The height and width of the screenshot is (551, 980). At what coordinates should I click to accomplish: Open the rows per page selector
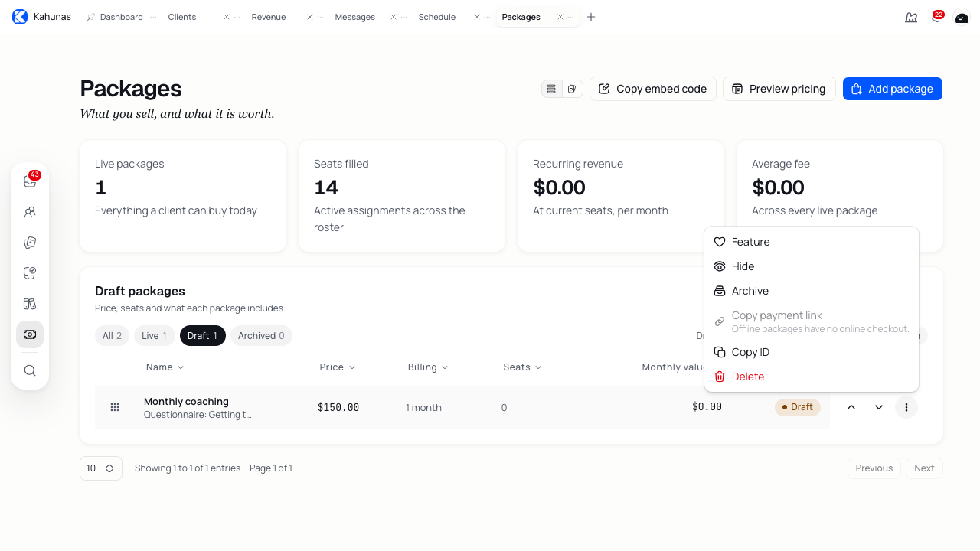click(101, 468)
